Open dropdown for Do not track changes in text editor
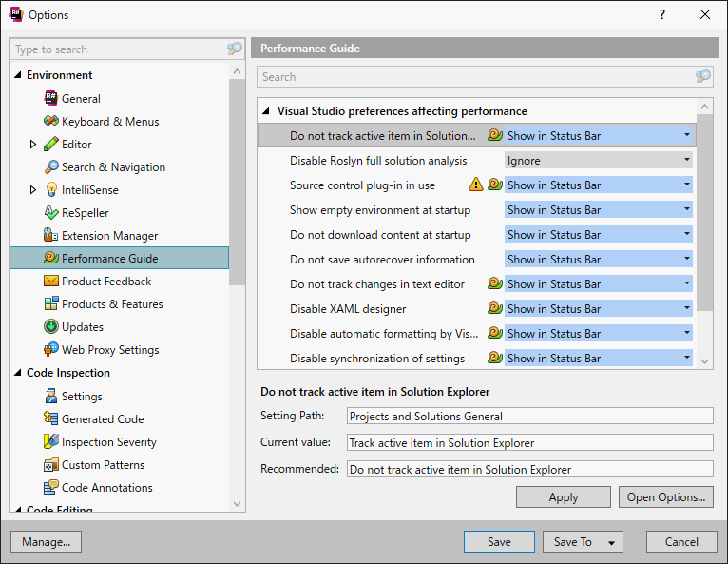This screenshot has width=728, height=564. tap(687, 283)
